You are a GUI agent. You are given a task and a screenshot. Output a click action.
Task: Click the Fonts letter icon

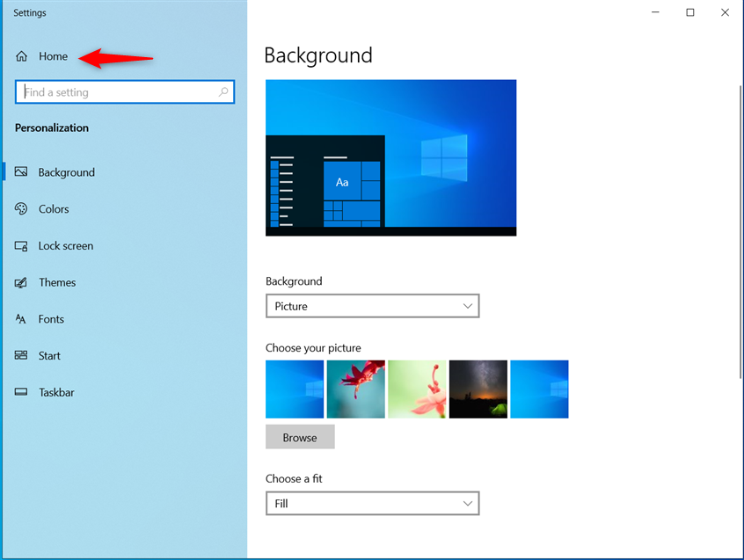[x=21, y=318]
